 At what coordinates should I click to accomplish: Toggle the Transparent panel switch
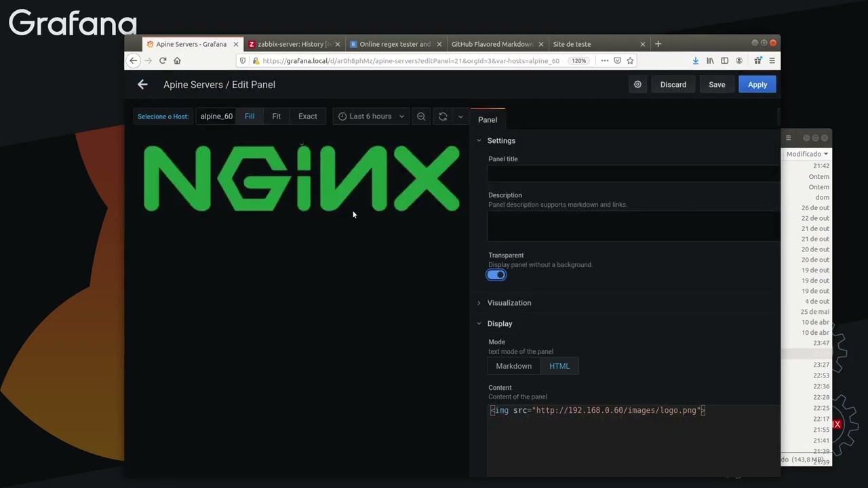tap(496, 274)
